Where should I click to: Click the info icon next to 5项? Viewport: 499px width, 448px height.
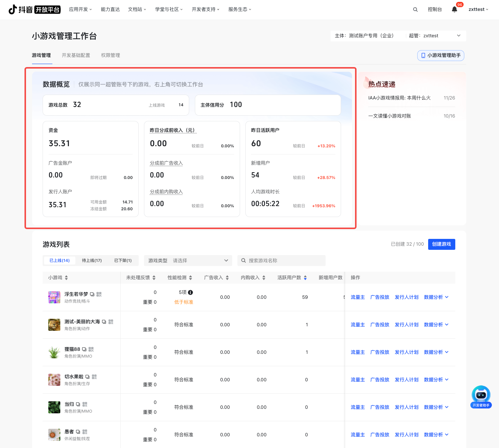point(190,292)
